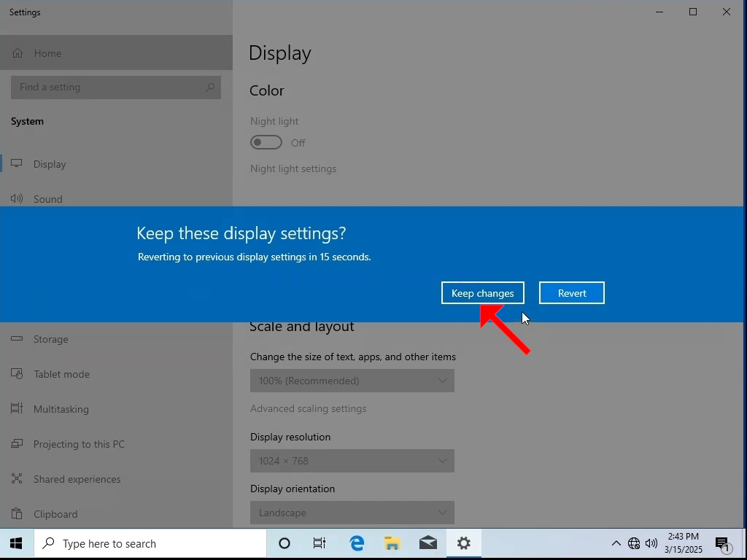Expand the 100% (Recommended) scale dropdown
The height and width of the screenshot is (560, 747).
pyautogui.click(x=352, y=381)
